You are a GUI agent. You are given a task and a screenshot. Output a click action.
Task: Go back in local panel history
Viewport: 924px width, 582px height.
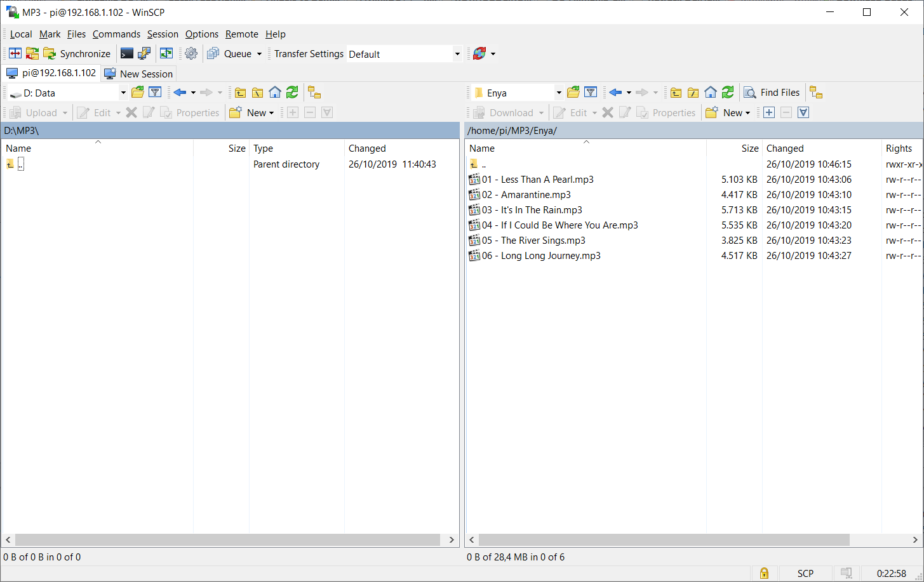coord(180,93)
